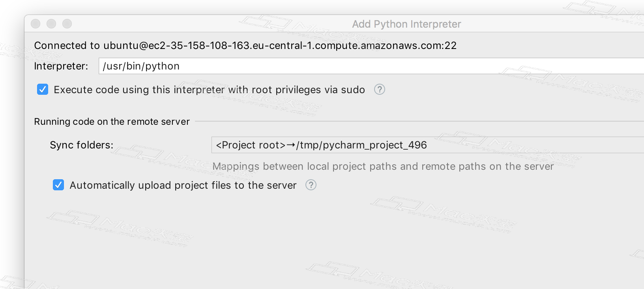
Task: Click the Sync folders mapping field
Action: point(428,145)
